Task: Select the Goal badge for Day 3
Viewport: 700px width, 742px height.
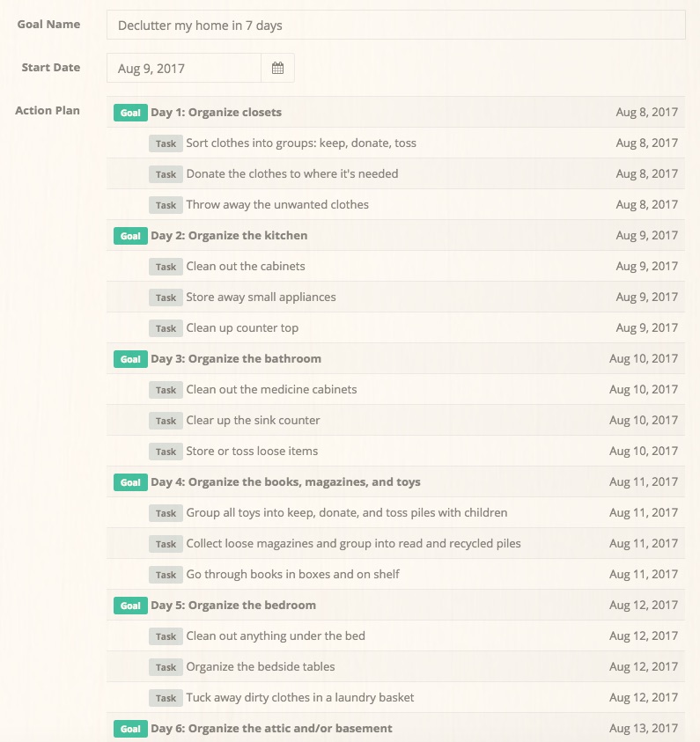Action: point(129,359)
